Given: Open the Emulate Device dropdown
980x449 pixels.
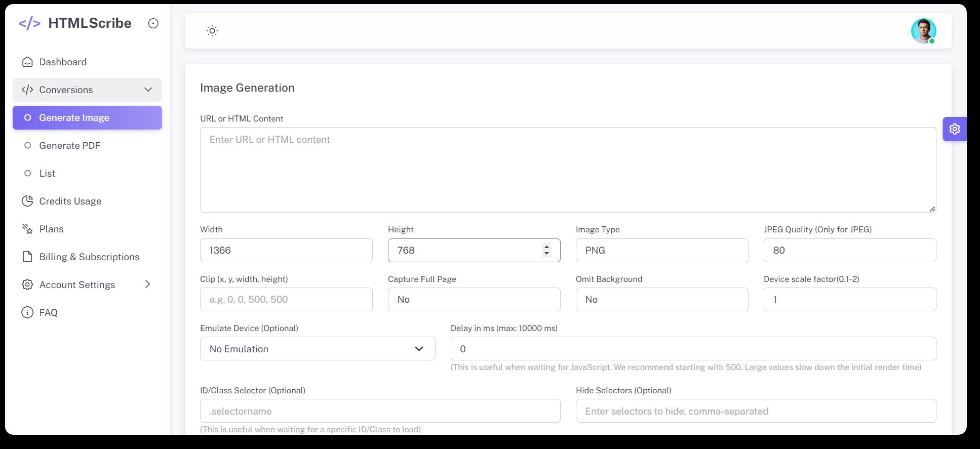Looking at the screenshot, I should [318, 349].
